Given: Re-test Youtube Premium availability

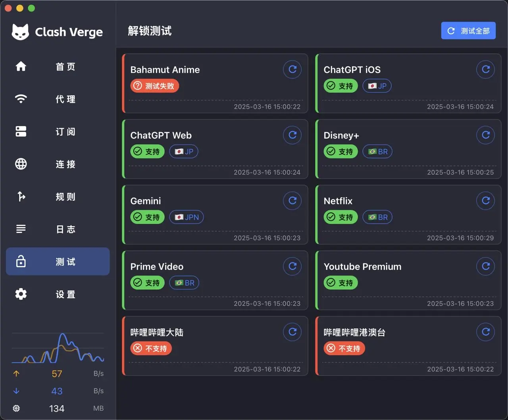Looking at the screenshot, I should coord(486,266).
